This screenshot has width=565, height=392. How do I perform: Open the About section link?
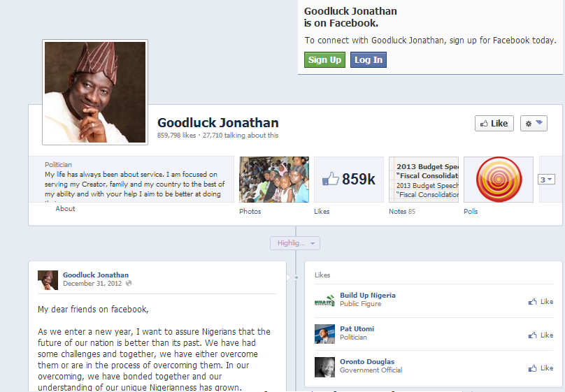click(x=65, y=208)
